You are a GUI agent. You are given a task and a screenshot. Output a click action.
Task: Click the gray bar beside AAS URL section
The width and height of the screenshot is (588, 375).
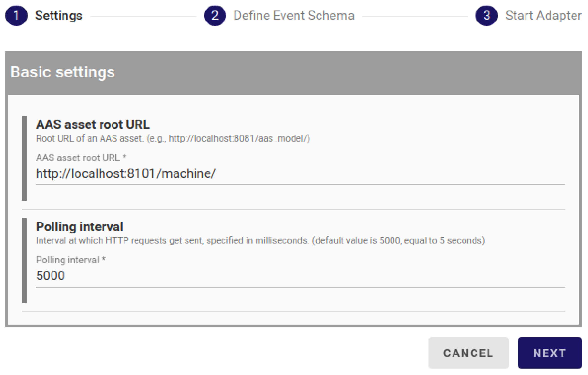click(24, 158)
